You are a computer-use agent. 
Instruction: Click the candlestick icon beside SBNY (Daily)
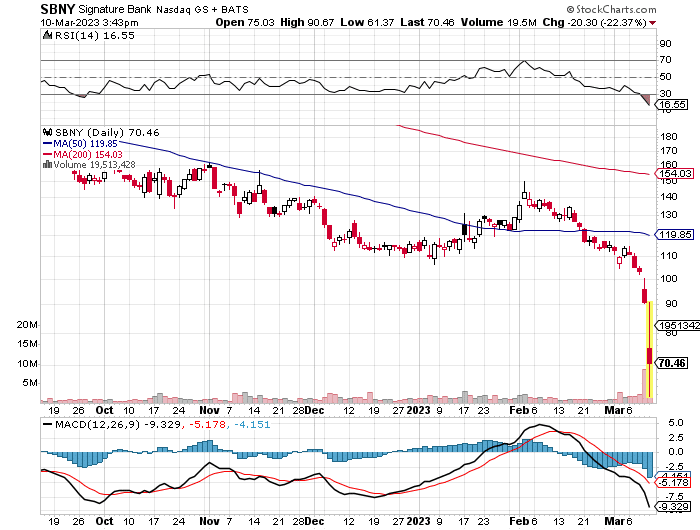47,132
